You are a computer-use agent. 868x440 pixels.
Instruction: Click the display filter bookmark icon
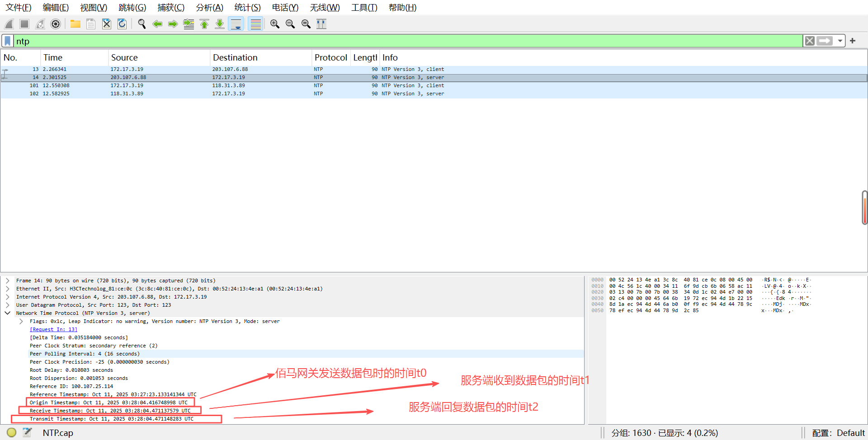8,41
